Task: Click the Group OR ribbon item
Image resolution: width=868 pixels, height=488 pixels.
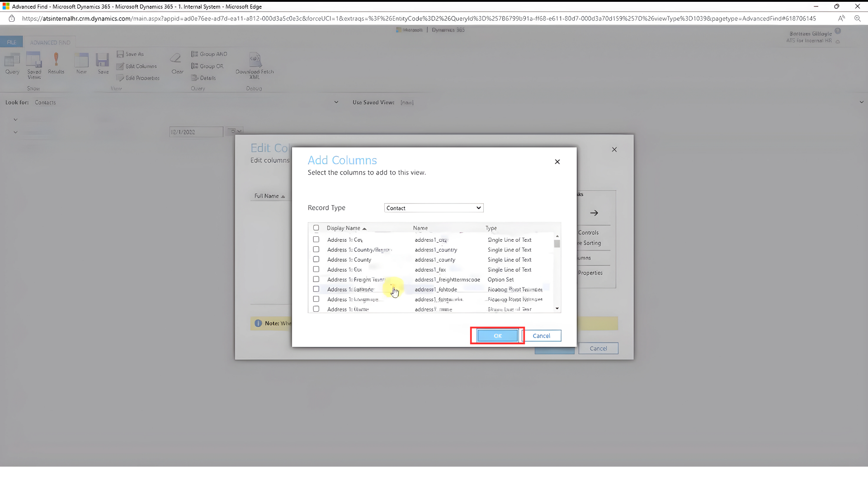Action: tap(208, 66)
